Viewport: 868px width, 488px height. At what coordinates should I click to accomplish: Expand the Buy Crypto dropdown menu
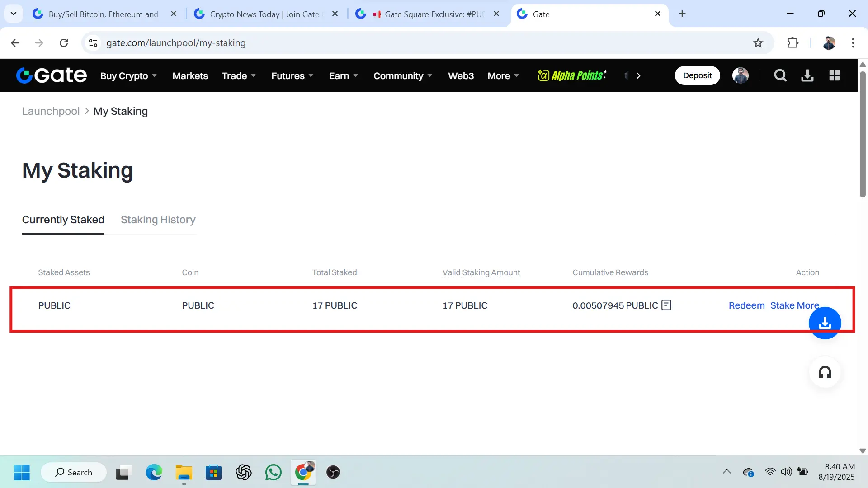pyautogui.click(x=128, y=75)
